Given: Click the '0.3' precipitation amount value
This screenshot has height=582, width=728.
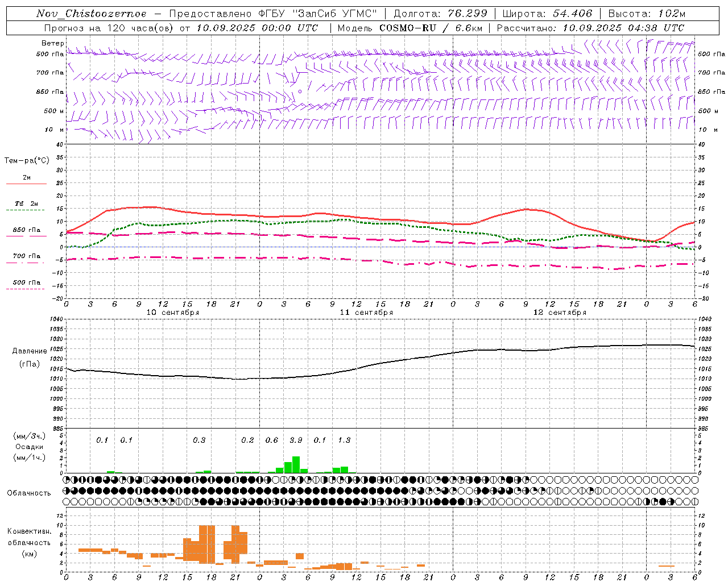Looking at the screenshot, I should point(199,440).
